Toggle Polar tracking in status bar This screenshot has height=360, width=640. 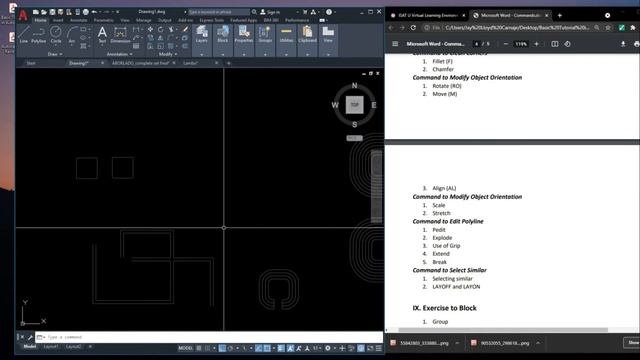[231, 348]
